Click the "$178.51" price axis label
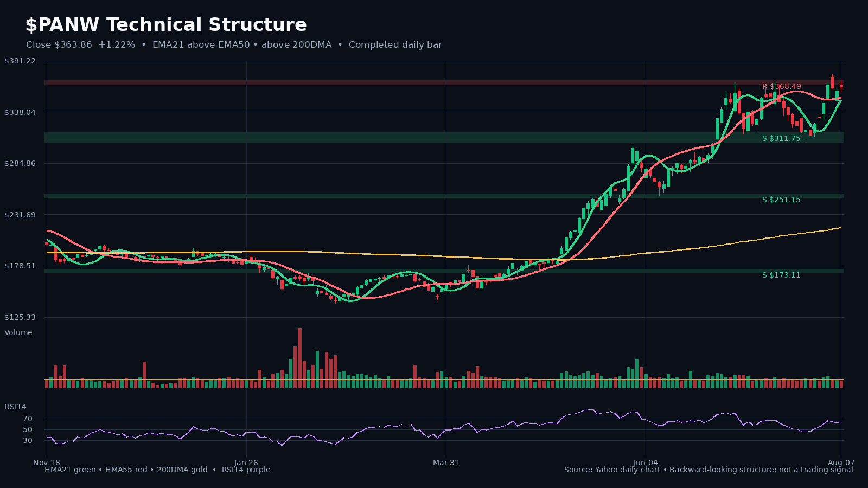Image resolution: width=868 pixels, height=488 pixels. tap(20, 266)
